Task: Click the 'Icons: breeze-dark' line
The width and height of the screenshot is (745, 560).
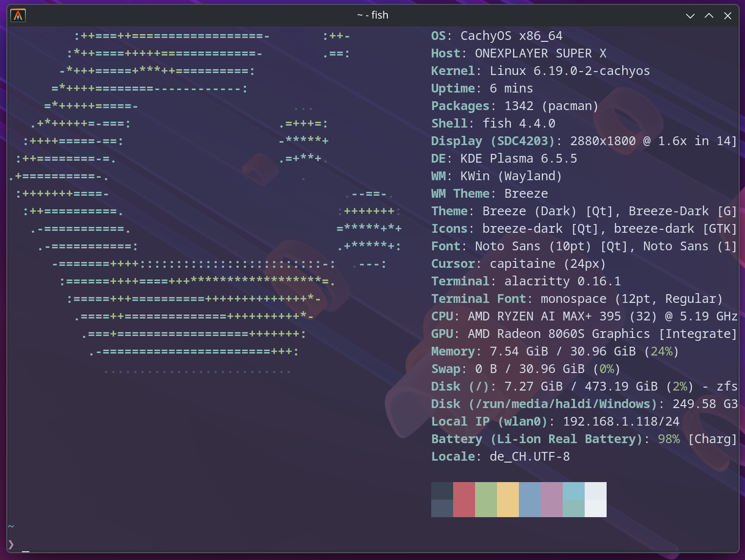Action: click(x=584, y=229)
